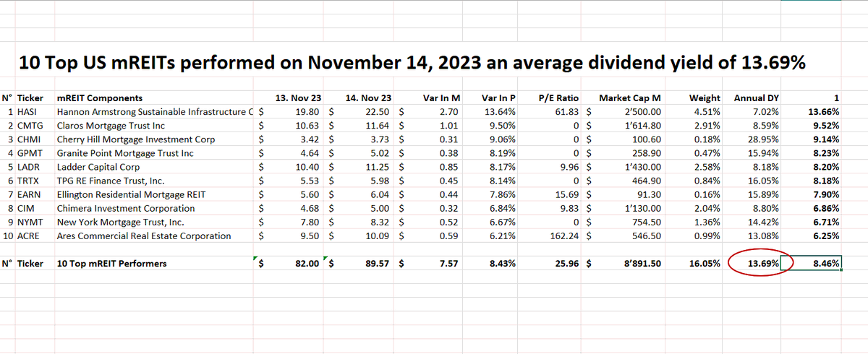Image resolution: width=868 pixels, height=354 pixels.
Task: Select the CMTG ticker cell
Action: 30,126
